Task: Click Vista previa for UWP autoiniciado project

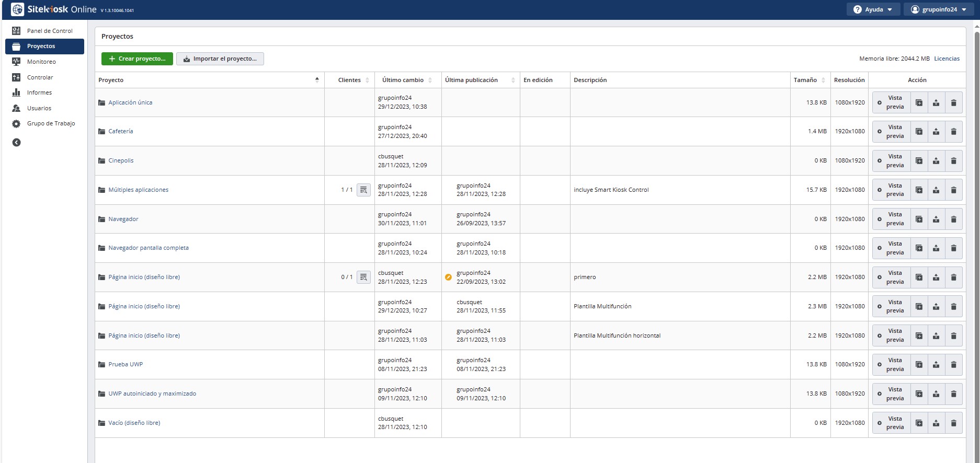Action: [891, 394]
